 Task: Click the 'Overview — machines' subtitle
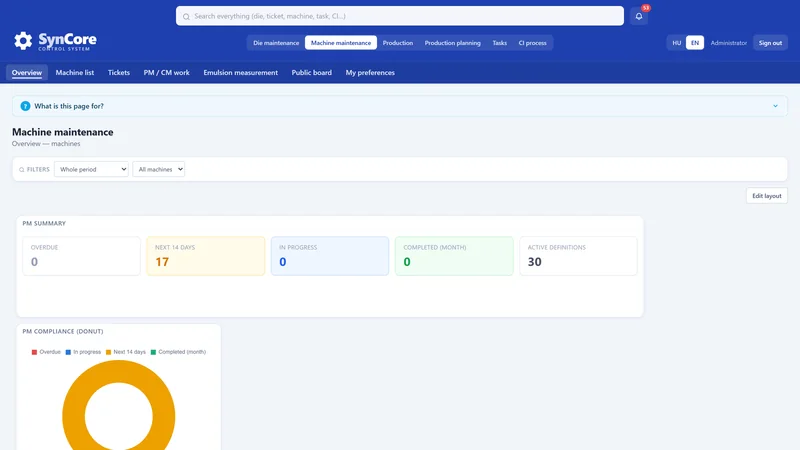click(46, 144)
